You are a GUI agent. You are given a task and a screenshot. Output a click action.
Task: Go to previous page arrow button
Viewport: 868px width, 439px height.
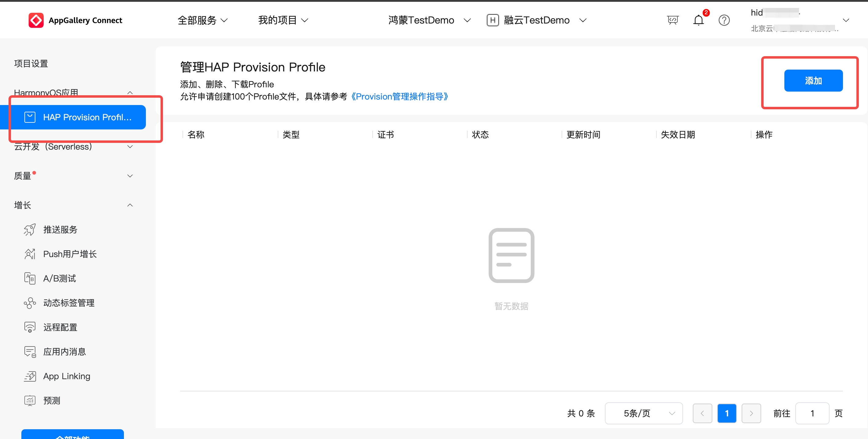702,413
